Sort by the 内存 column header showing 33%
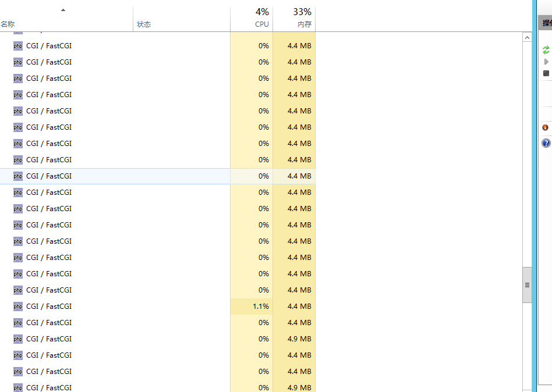The width and height of the screenshot is (552, 392). point(303,17)
